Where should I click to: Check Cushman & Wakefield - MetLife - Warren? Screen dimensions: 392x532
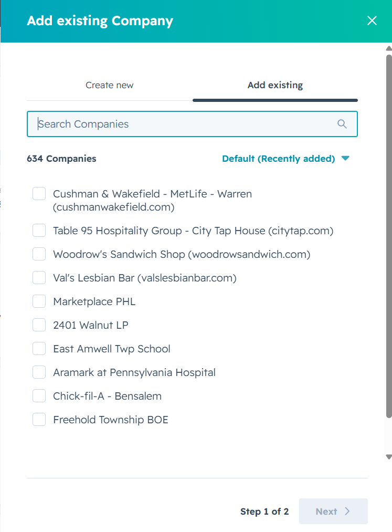[39, 194]
